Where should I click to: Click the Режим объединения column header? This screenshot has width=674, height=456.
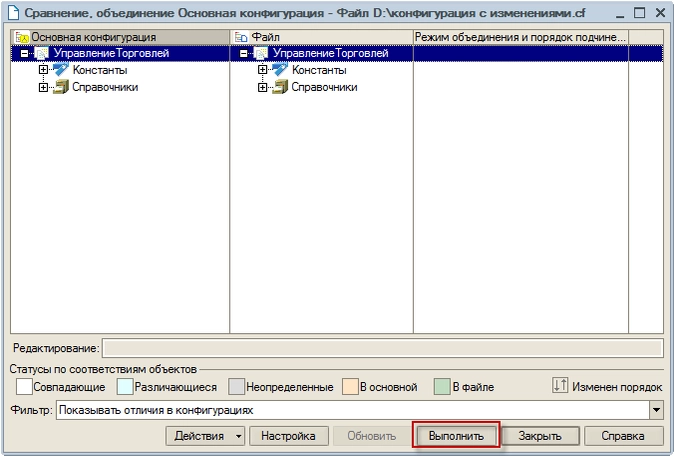coord(521,37)
